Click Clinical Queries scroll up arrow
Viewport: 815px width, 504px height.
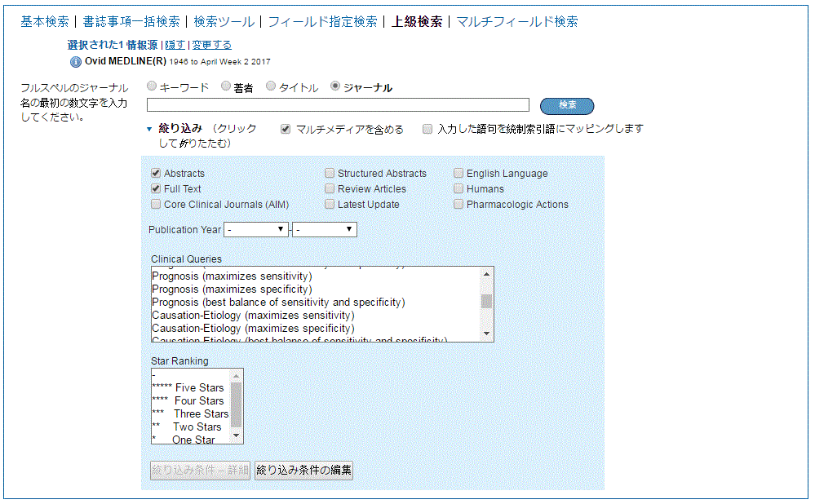pos(486,274)
